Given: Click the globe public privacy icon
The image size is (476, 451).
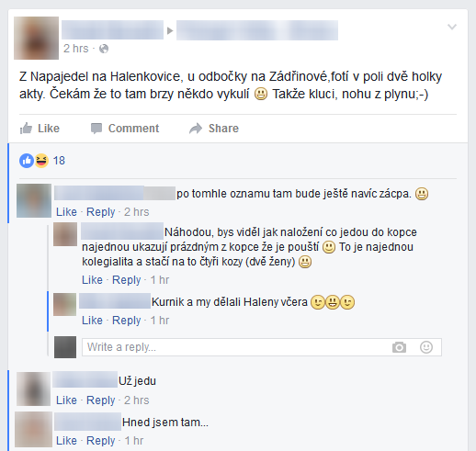Looking at the screenshot, I should (104, 49).
